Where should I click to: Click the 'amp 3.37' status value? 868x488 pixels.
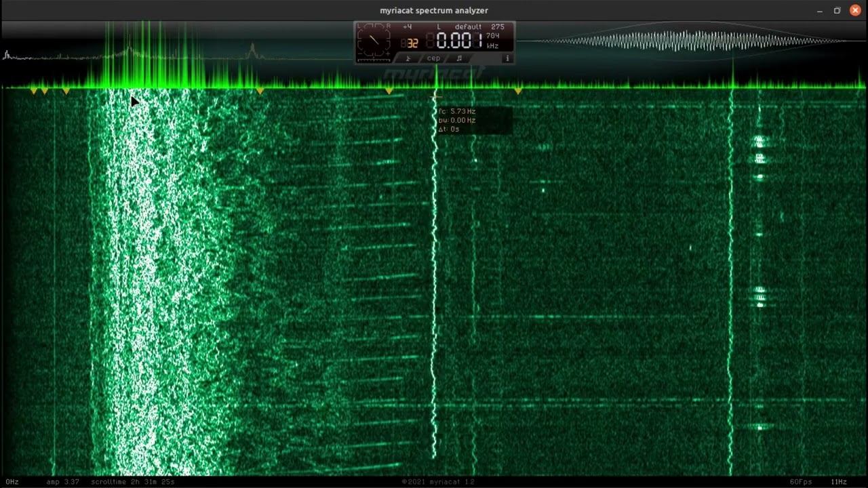[x=63, y=482]
